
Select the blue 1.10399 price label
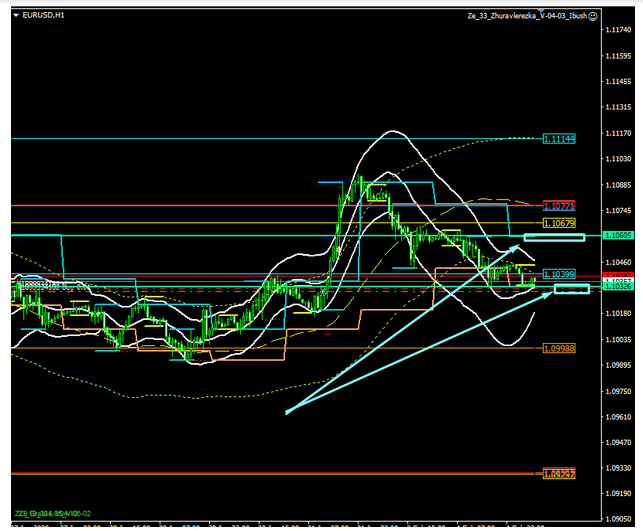click(558, 274)
